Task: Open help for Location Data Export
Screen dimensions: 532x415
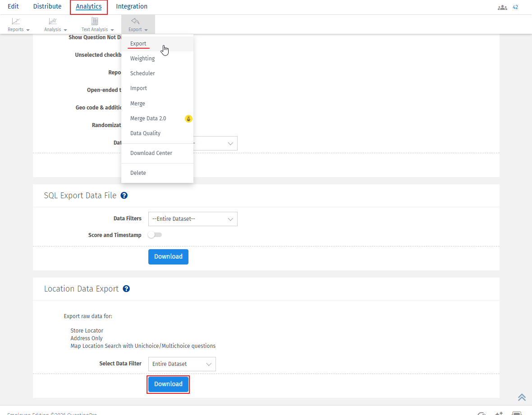Action: (x=126, y=289)
